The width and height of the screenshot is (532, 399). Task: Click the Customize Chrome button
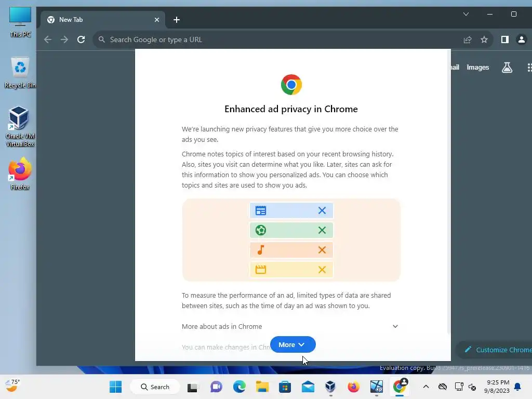coord(495,350)
